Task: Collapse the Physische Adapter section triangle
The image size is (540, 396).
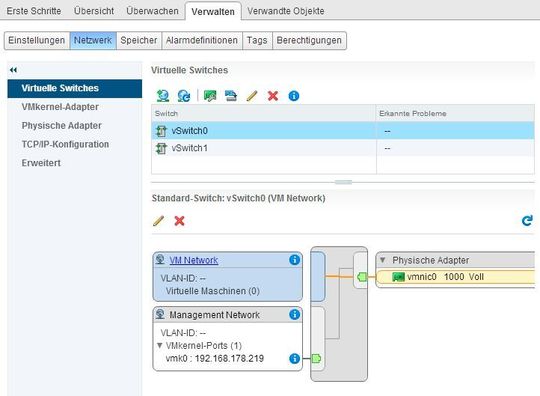Action: pyautogui.click(x=382, y=260)
